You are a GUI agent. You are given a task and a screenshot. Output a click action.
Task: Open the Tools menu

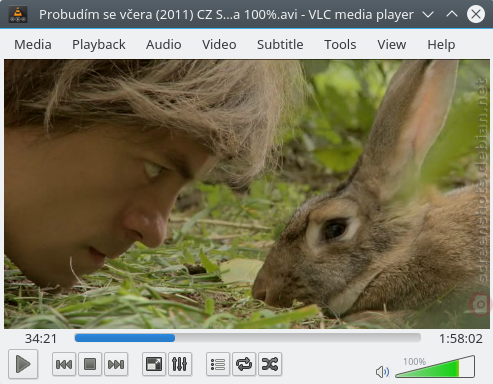(x=340, y=44)
